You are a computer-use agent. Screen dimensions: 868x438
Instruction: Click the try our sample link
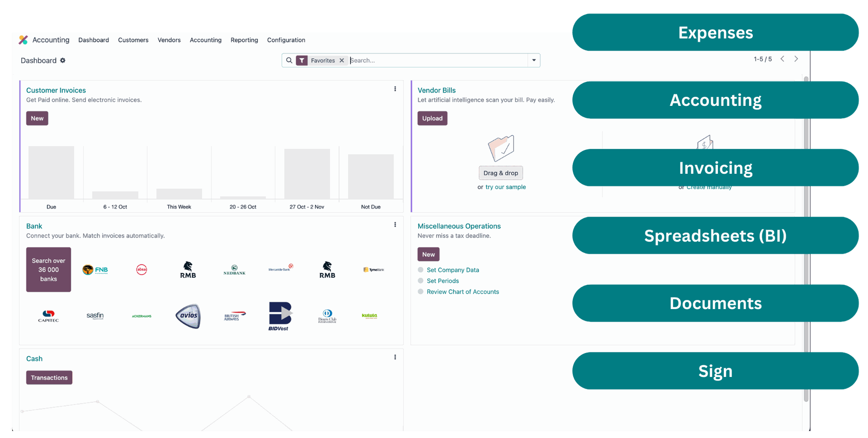(505, 187)
